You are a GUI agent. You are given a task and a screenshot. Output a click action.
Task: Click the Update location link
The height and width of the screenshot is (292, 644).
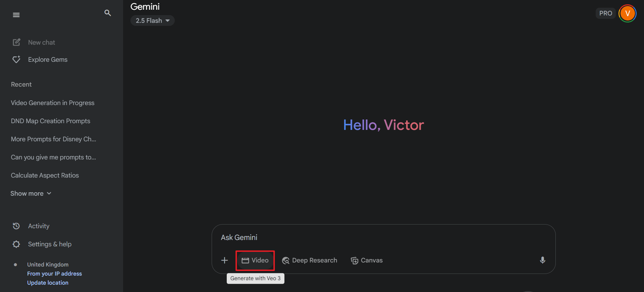click(x=48, y=283)
